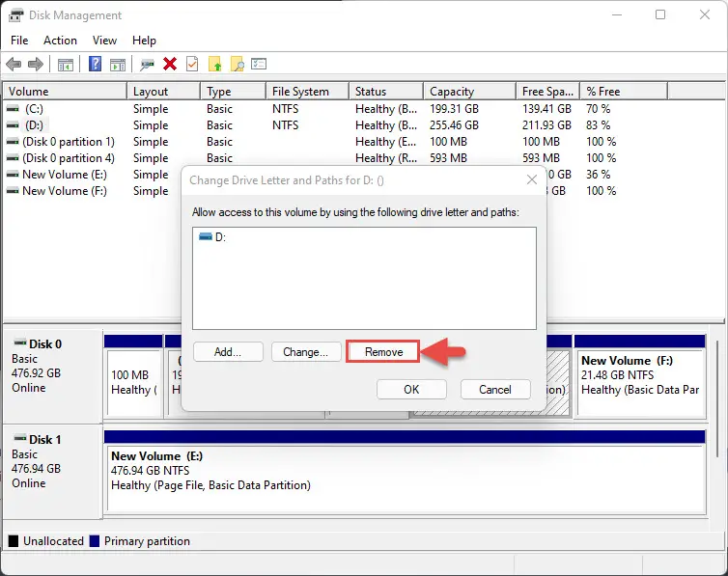This screenshot has height=576, width=728.
Task: Sort by the File System column header
Action: coord(307,92)
